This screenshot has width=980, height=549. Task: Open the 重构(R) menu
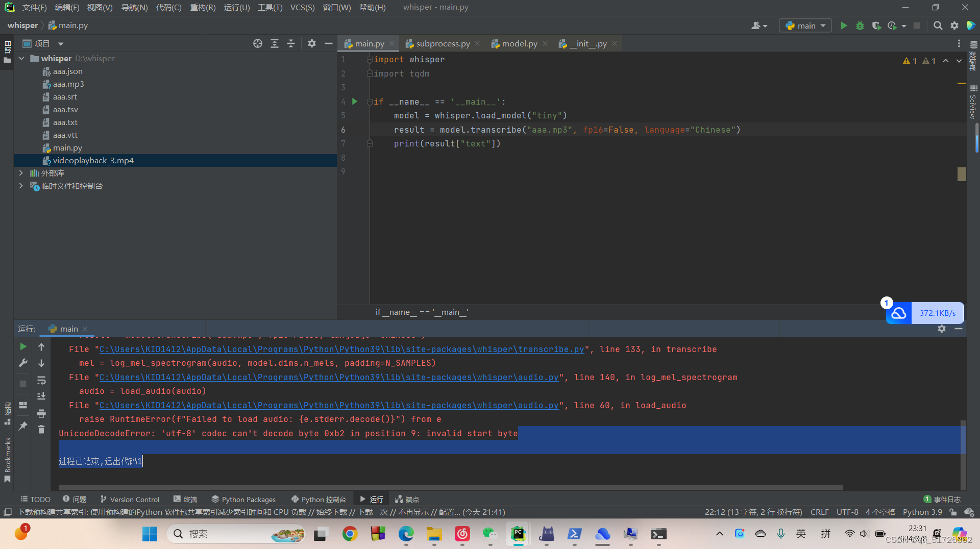(x=203, y=7)
